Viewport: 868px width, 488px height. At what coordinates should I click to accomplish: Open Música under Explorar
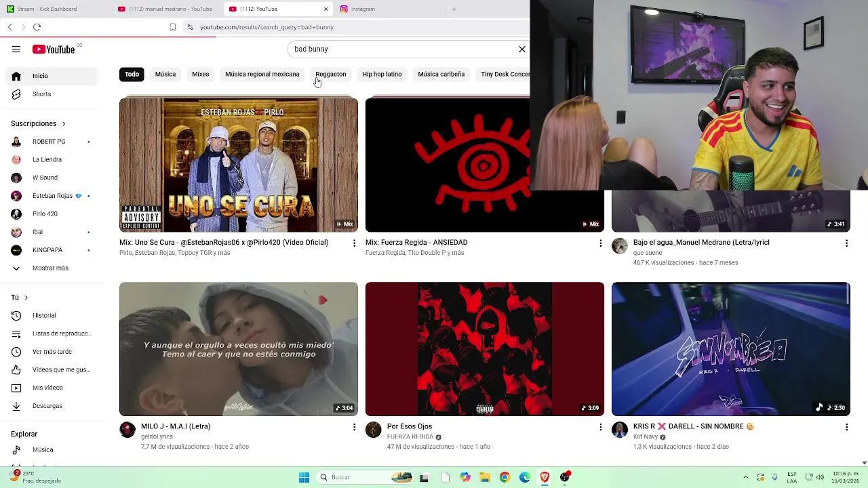pos(53,449)
